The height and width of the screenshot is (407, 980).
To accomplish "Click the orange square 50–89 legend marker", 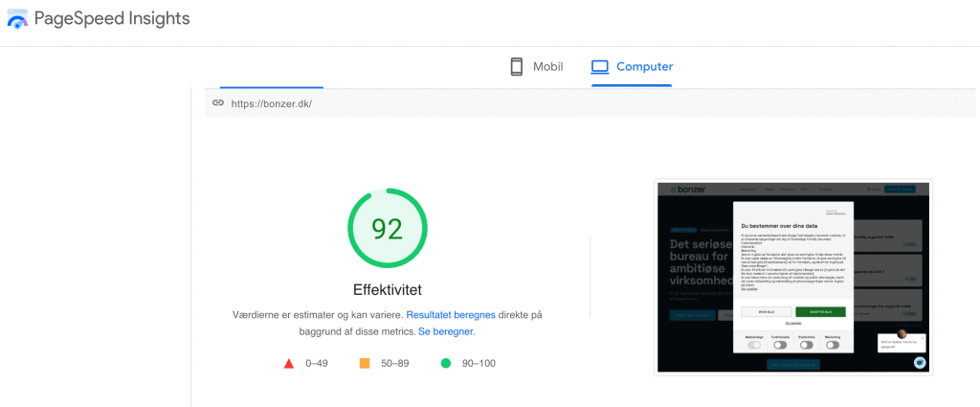I will [x=365, y=363].
